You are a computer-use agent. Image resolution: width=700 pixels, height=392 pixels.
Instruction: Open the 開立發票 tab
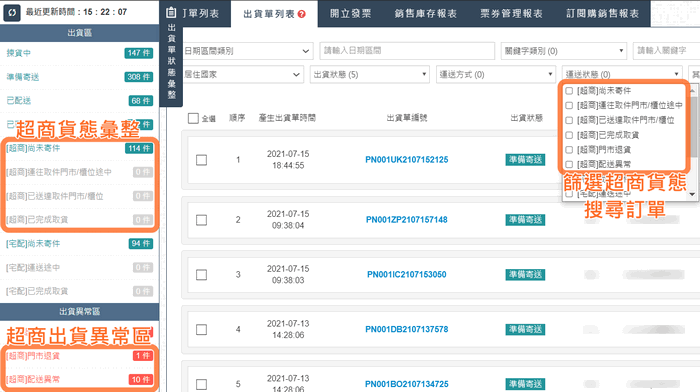(x=350, y=14)
